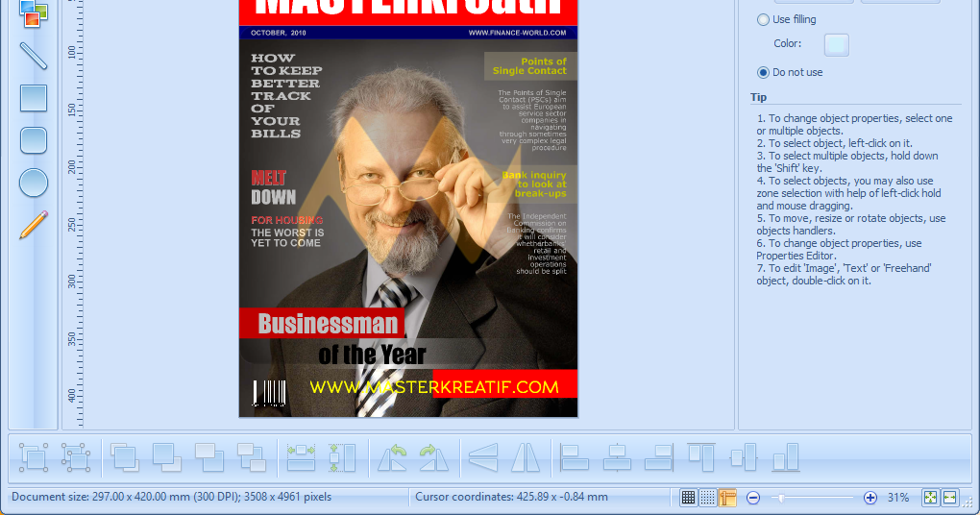This screenshot has width=980, height=515.
Task: Click the 'Cursor coordinates' status bar text
Action: coord(511,497)
